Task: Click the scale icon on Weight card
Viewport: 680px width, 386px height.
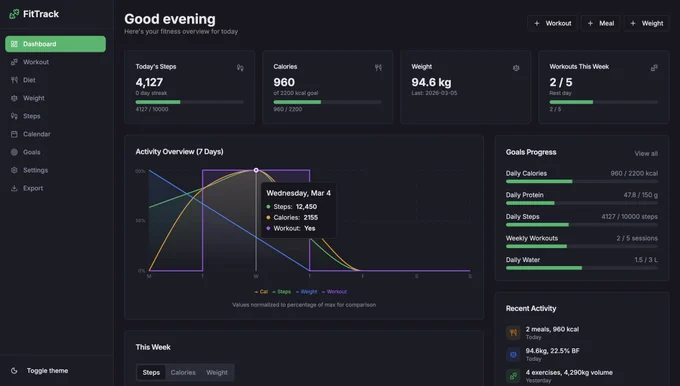Action: point(516,68)
